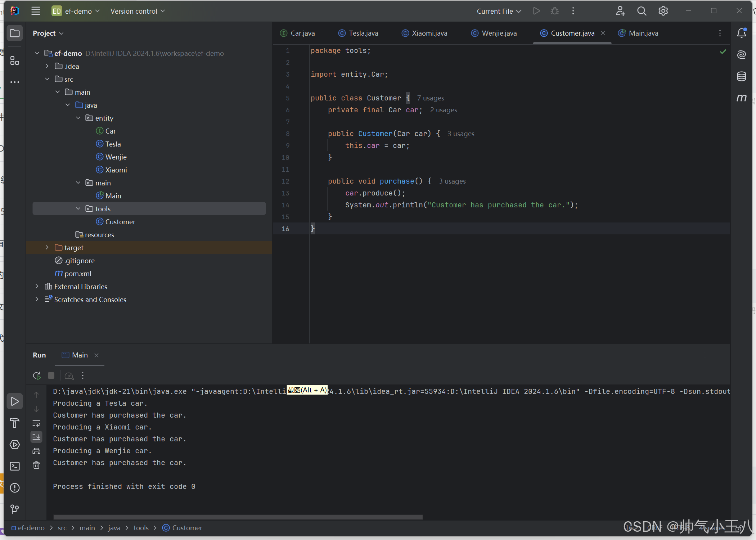This screenshot has height=540, width=756.
Task: Open the Notifications bell panel
Action: coord(741,33)
